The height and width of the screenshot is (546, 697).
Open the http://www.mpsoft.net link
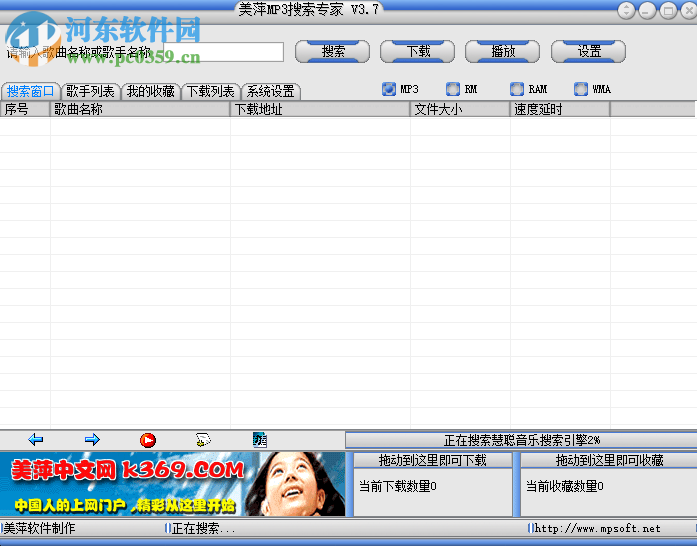597,529
